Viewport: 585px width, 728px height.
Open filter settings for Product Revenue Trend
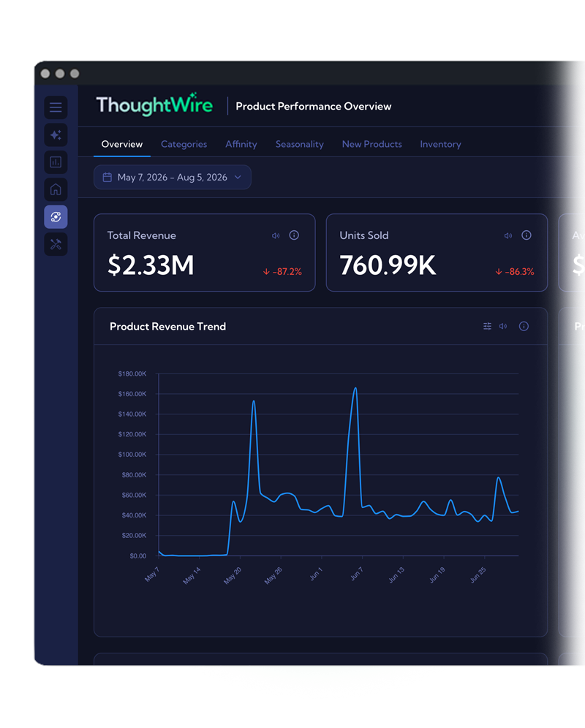(x=488, y=327)
